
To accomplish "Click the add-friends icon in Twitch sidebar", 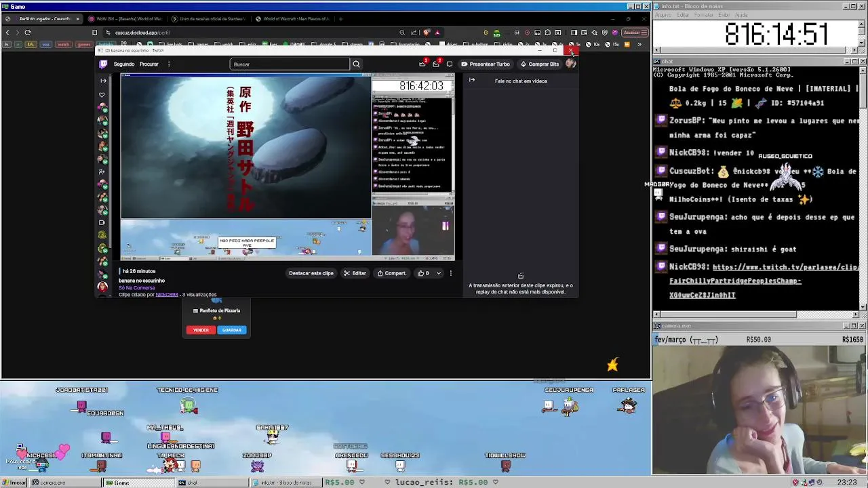I will (x=102, y=172).
